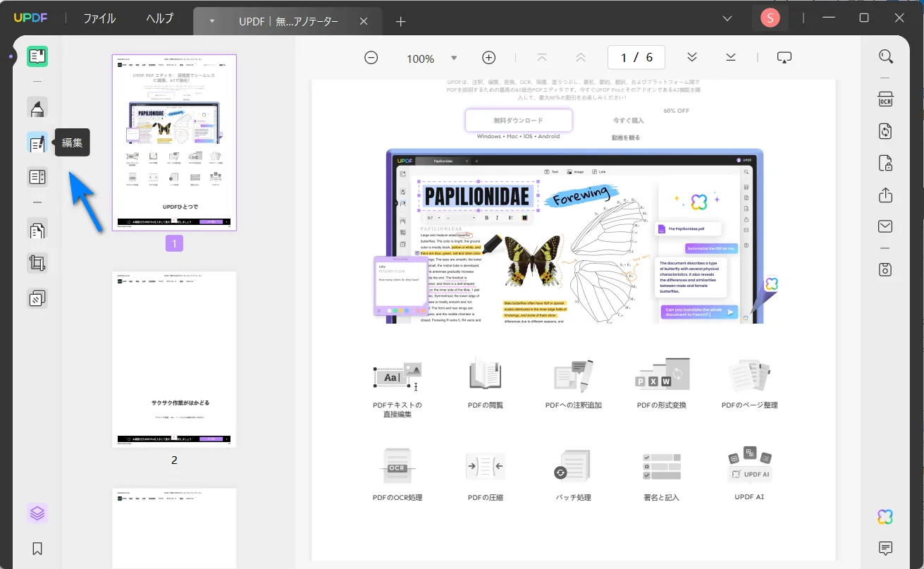Open the page tools watermark icon
This screenshot has height=569, width=924.
point(37,298)
